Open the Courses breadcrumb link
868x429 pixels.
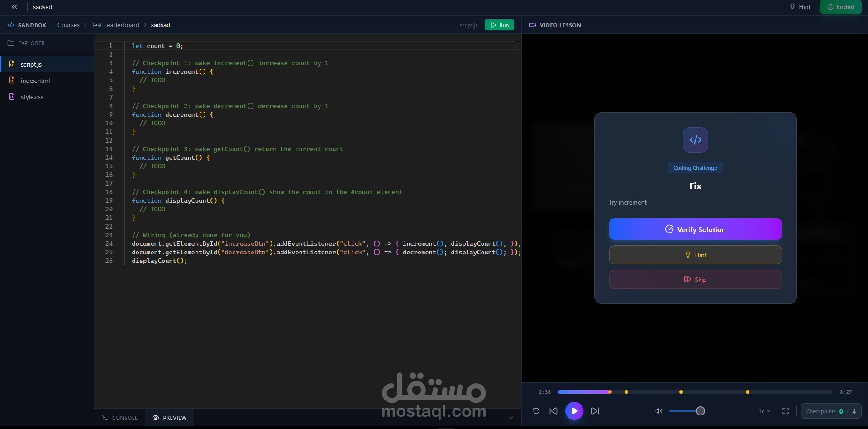click(x=68, y=25)
